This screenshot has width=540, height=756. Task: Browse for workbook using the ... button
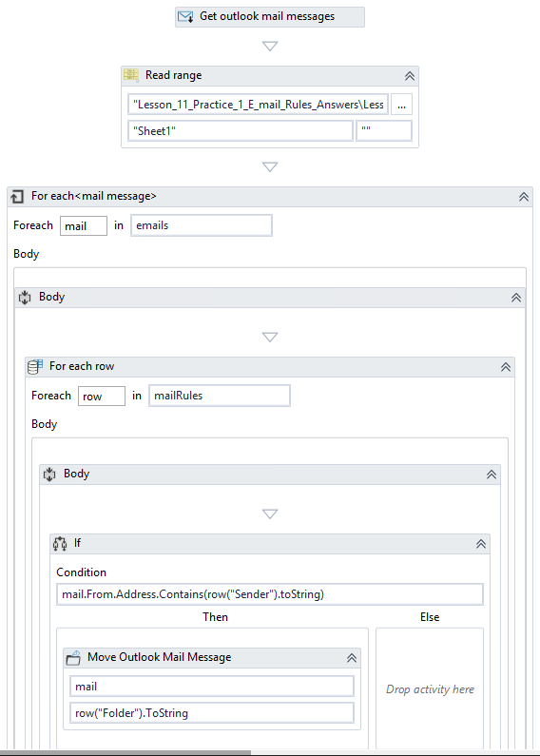tap(401, 105)
